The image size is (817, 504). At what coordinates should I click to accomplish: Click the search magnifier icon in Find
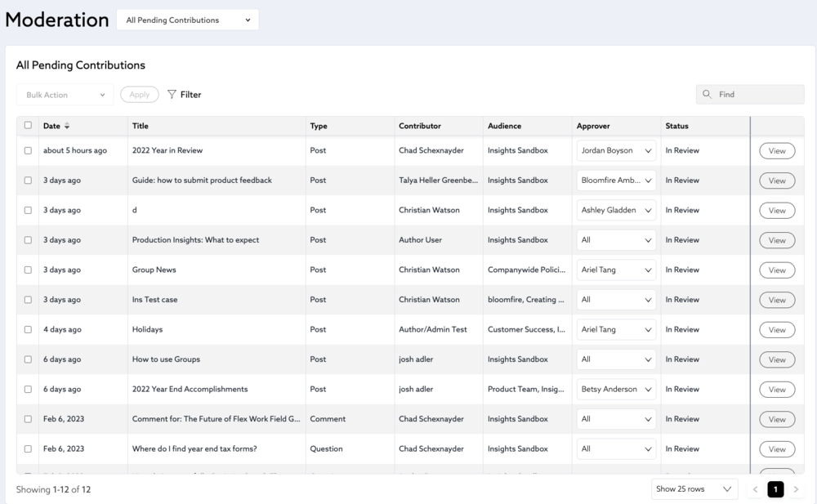[708, 95]
